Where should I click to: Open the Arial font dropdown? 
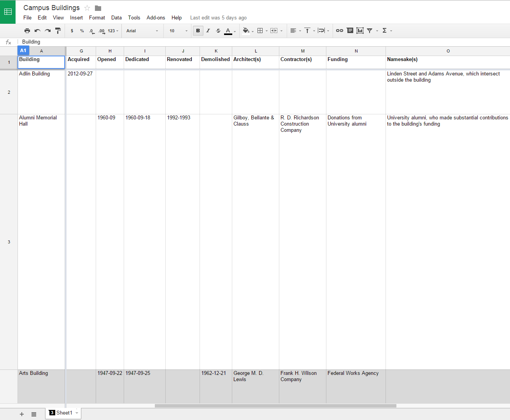pos(142,30)
